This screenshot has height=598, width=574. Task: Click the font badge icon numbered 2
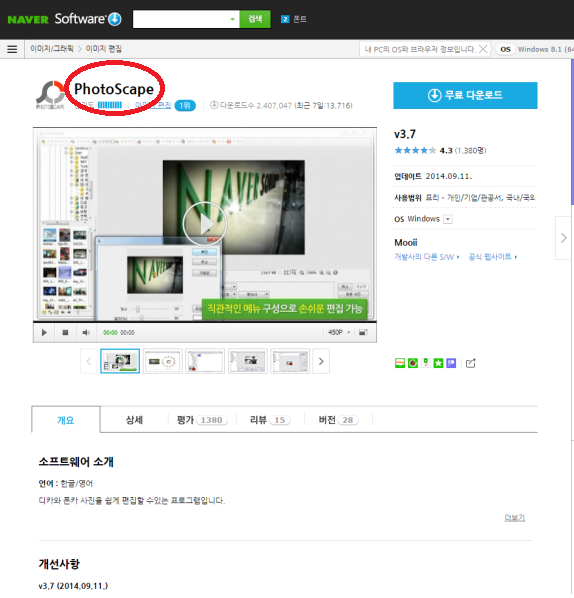pos(285,19)
